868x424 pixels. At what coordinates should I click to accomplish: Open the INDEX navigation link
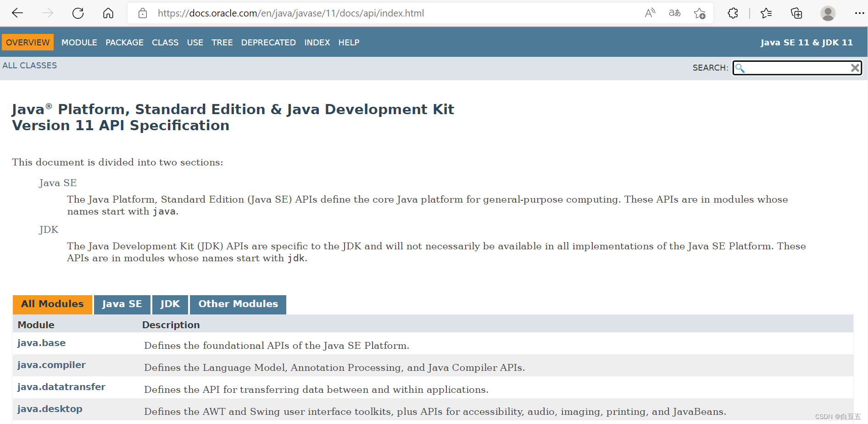coord(317,43)
